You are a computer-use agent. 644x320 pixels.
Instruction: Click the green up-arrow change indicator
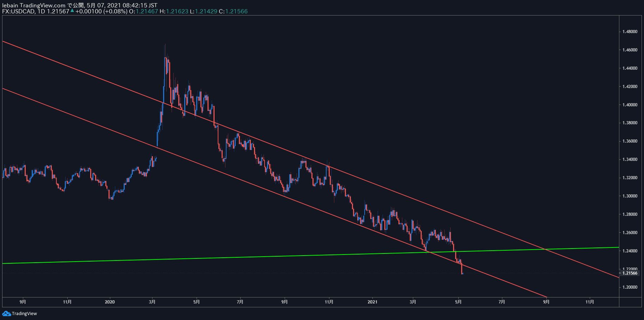tap(72, 11)
